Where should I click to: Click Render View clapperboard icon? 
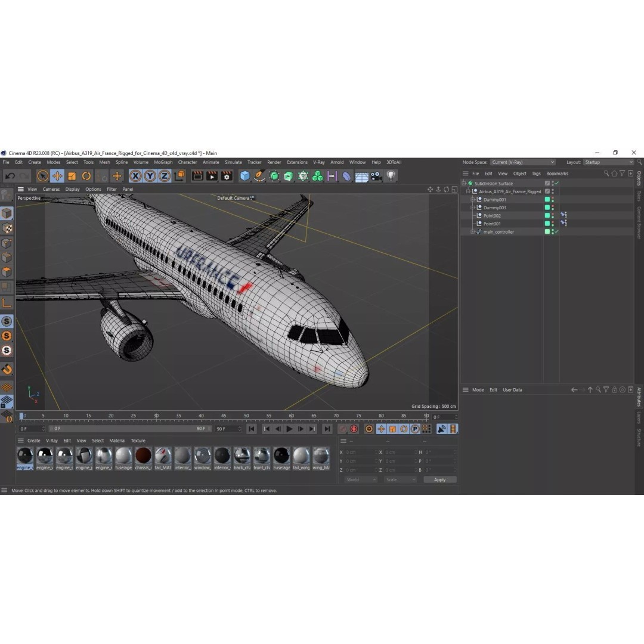pos(197,176)
